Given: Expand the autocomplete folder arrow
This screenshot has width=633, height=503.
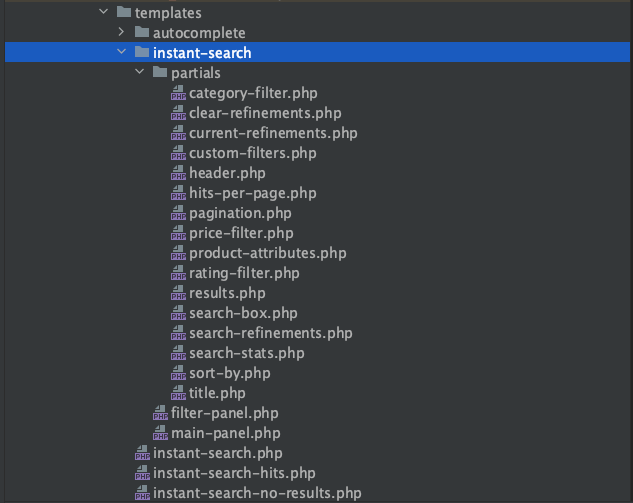Looking at the screenshot, I should [122, 33].
